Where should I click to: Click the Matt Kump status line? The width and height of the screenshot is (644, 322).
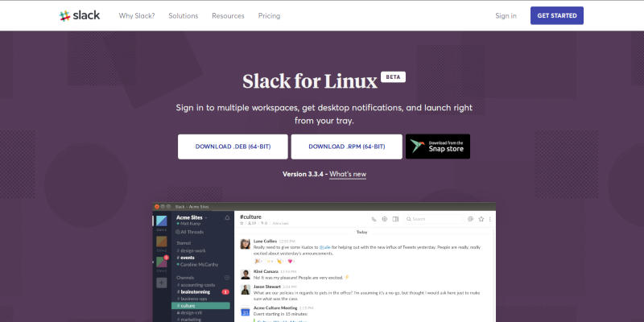188,224
